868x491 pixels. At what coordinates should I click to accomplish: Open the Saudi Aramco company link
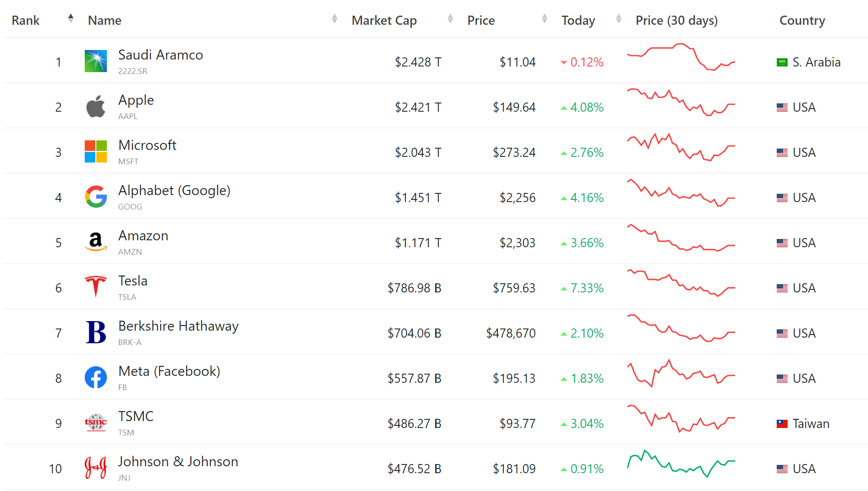160,55
